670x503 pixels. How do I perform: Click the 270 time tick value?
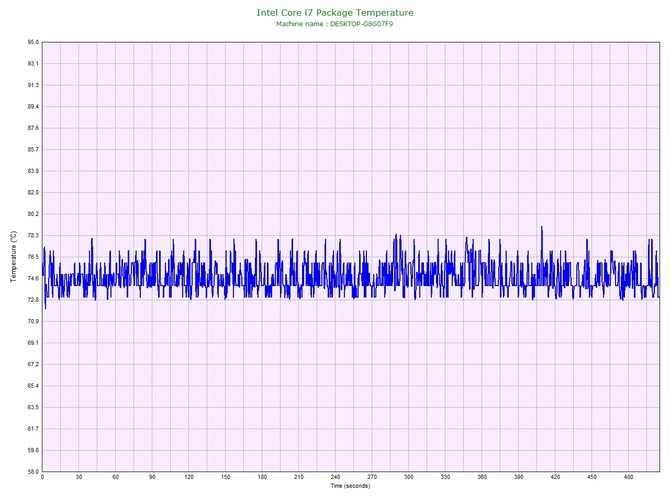[372, 477]
